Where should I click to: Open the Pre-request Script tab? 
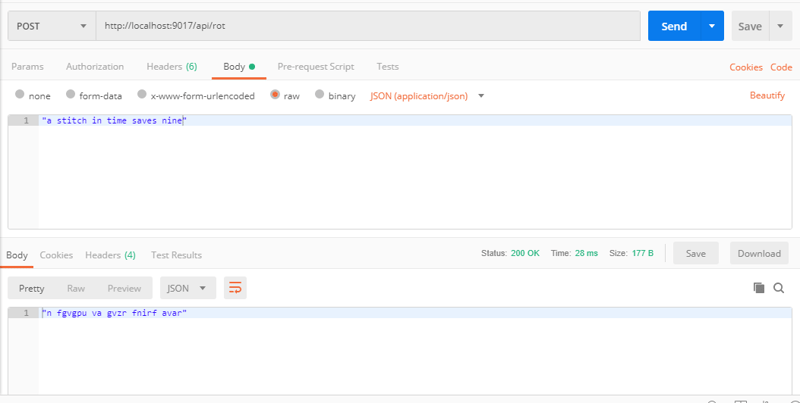[x=316, y=66]
